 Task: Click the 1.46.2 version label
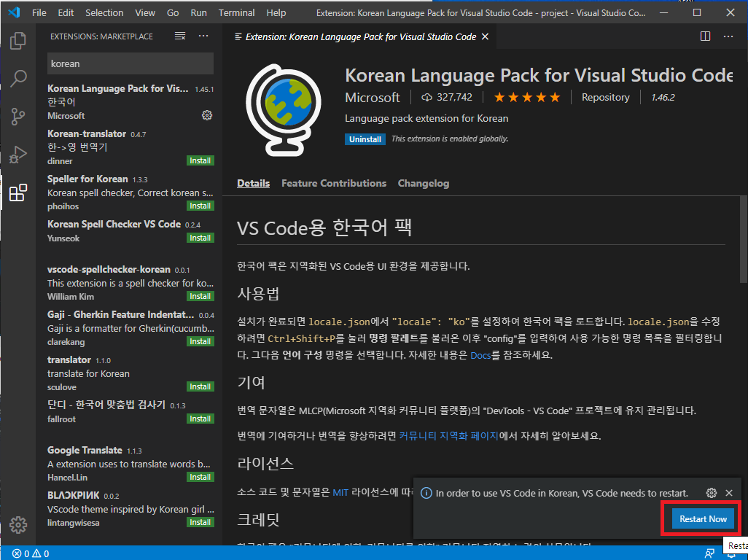[x=663, y=97]
